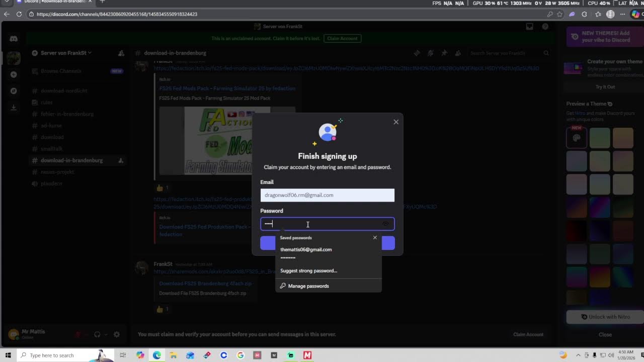
Task: Open the download-nordlicht channel
Action: (x=77, y=91)
